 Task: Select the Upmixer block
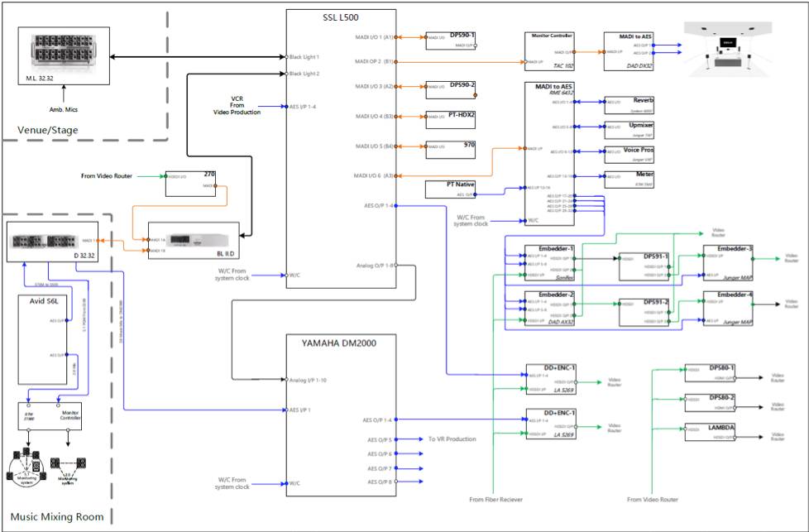(x=629, y=130)
